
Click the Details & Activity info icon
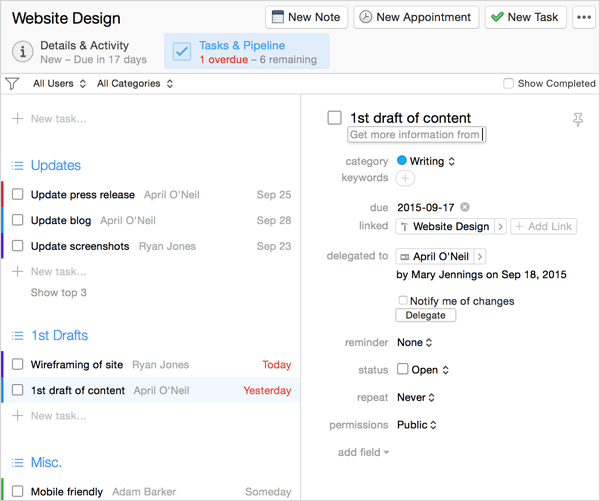point(23,52)
